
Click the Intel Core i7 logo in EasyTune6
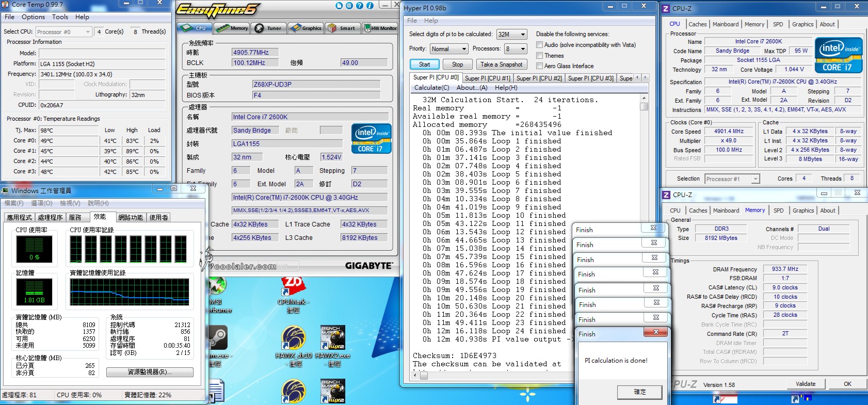point(371,138)
